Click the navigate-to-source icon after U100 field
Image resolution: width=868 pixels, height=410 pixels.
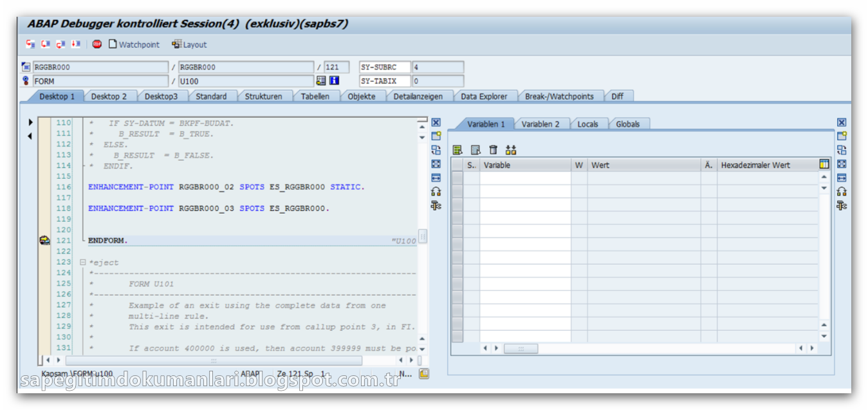(x=321, y=81)
